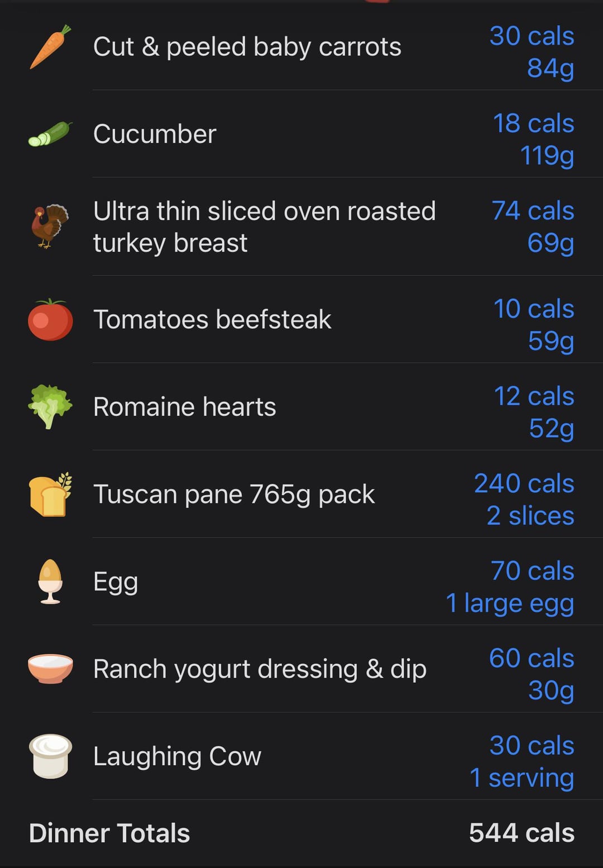Viewport: 603px width, 868px height.
Task: Edit the 10 cals 59g tomato amount
Action: point(534,324)
